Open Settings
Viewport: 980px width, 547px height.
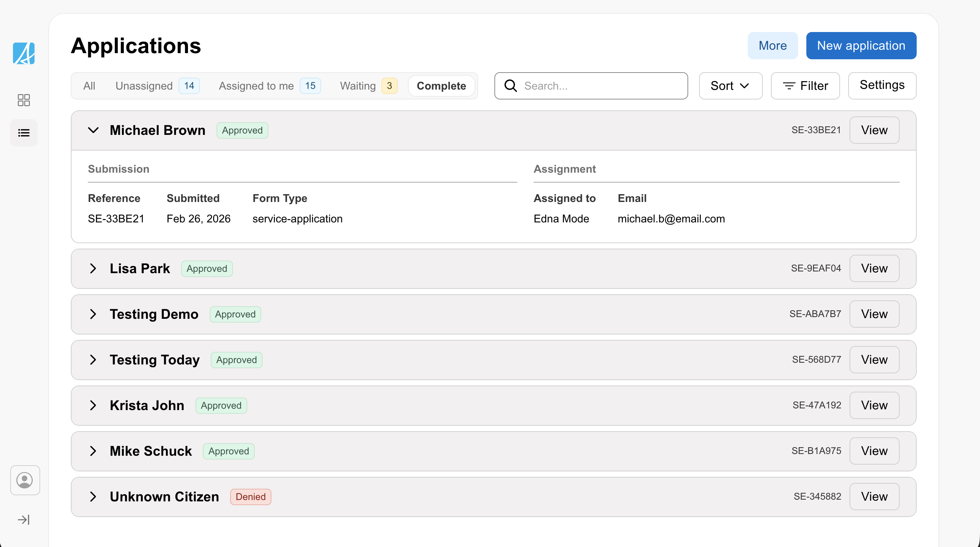click(882, 85)
